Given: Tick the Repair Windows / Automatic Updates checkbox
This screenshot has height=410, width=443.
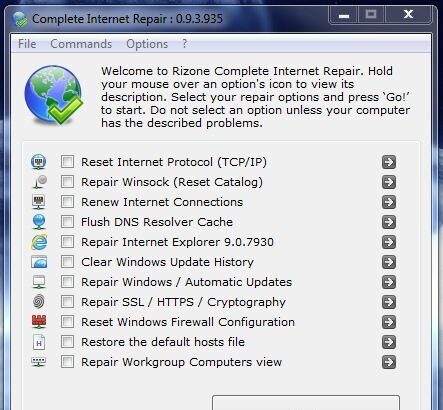Looking at the screenshot, I should tap(67, 282).
